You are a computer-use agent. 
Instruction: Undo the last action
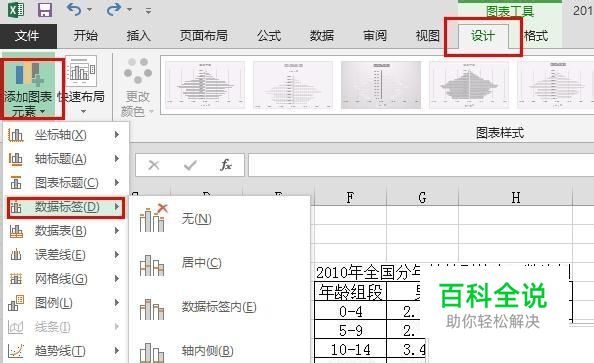[x=74, y=9]
